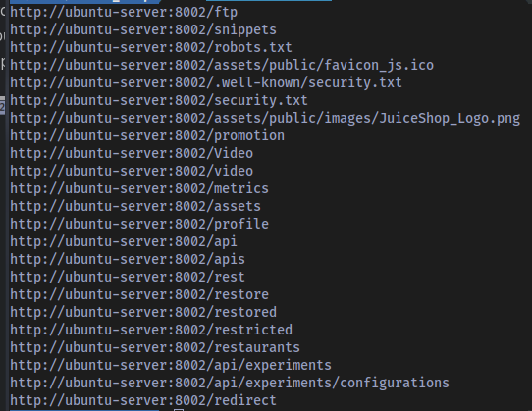Click the /security.txt URL line

[159, 101]
